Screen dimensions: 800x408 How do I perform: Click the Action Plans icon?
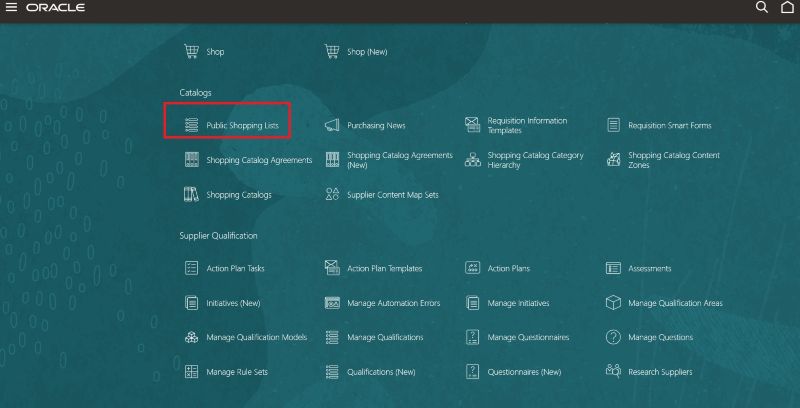[472, 268]
